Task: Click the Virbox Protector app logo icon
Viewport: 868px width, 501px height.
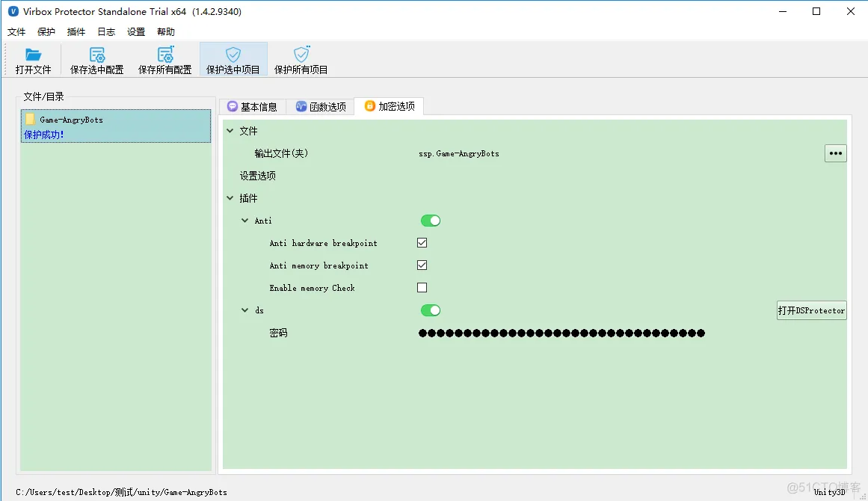Action: (x=13, y=11)
